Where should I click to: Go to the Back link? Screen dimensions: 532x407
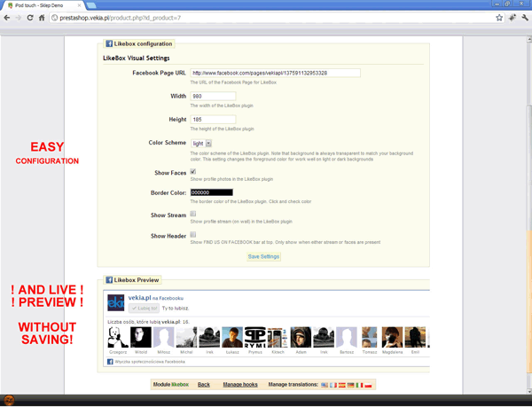(203, 385)
